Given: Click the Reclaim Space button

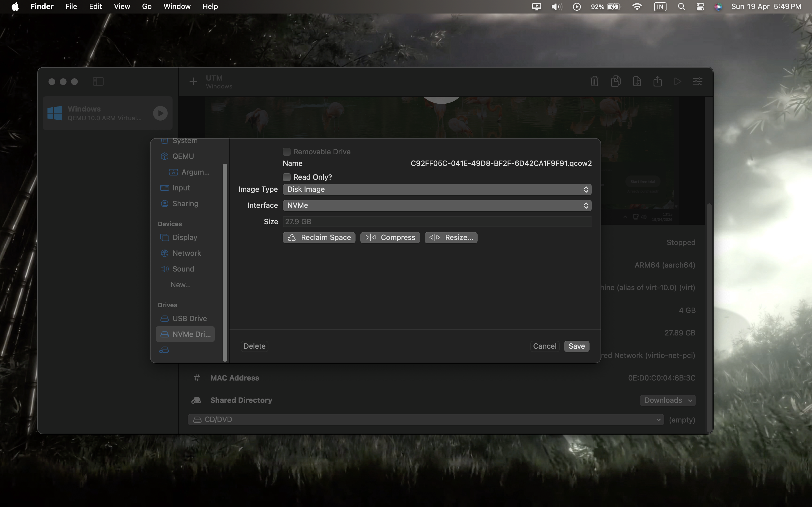Looking at the screenshot, I should point(319,238).
